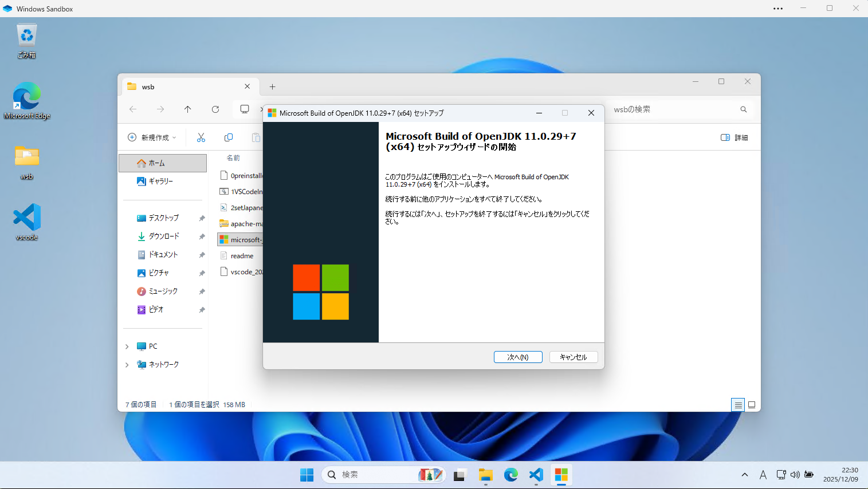The image size is (868, 489).
Task: Click the Paste icon in Explorer toolbar
Action: pyautogui.click(x=256, y=137)
